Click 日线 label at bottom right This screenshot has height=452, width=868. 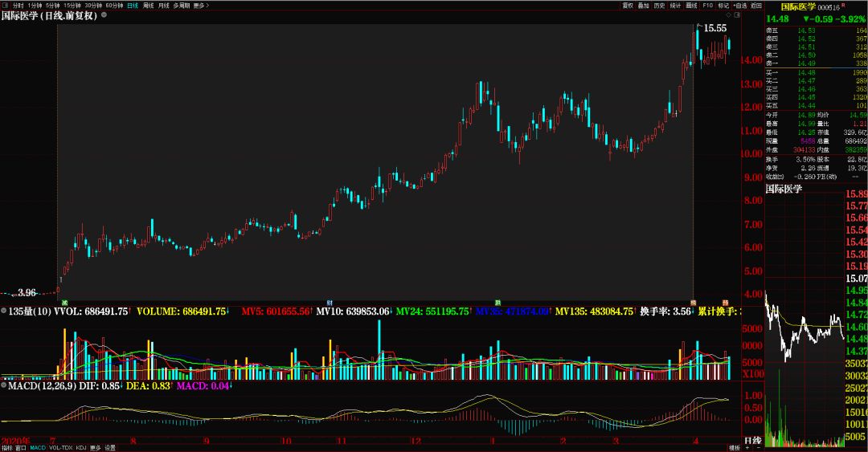click(x=753, y=441)
